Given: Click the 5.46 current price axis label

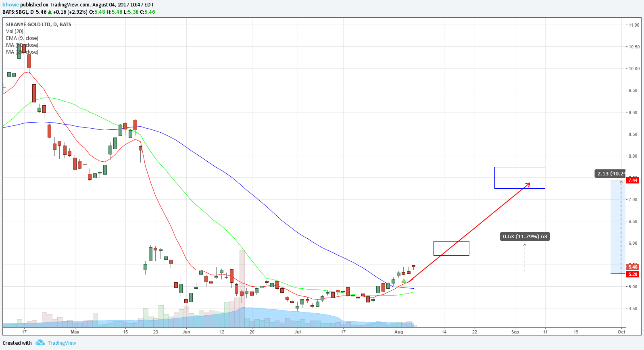Looking at the screenshot, I should [x=633, y=267].
